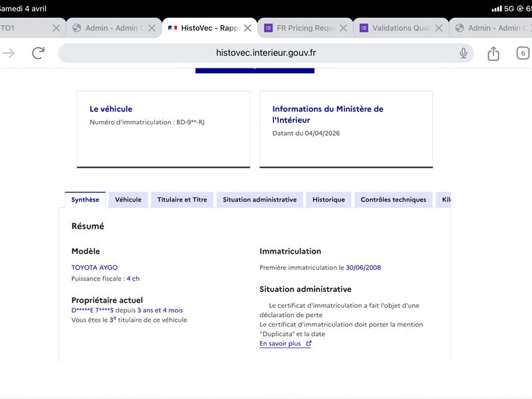Go to the Situation administrative tab
The height and width of the screenshot is (399, 532).
(259, 199)
